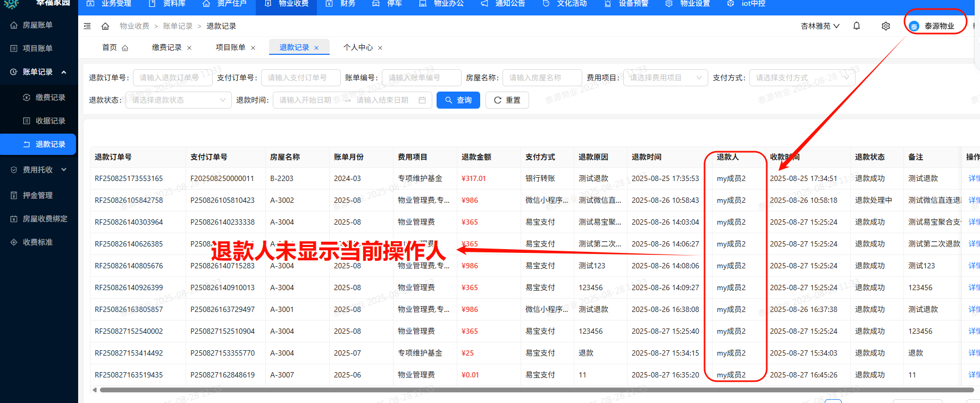Screen dimensions: 980x403
Task: Click the notification bell icon
Action: tap(856, 26)
